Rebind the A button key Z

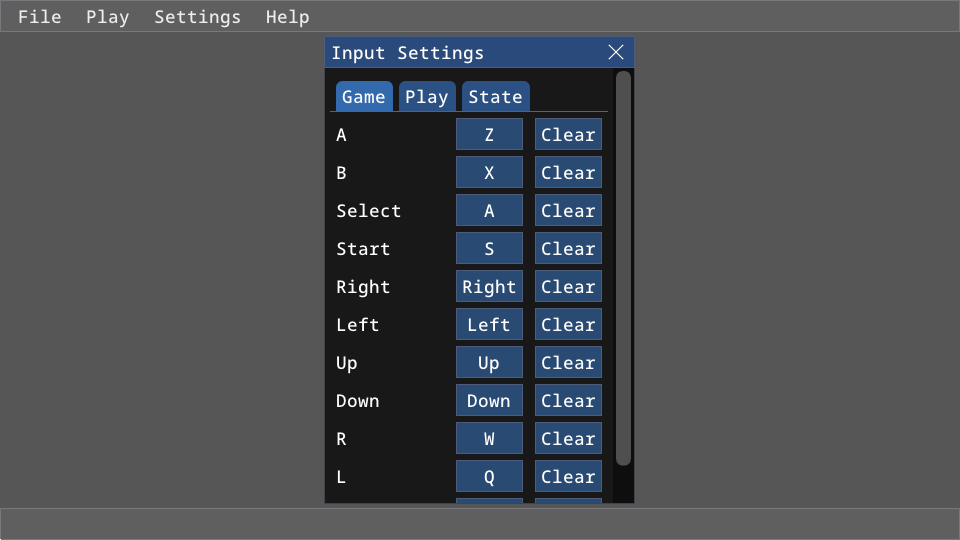(489, 135)
